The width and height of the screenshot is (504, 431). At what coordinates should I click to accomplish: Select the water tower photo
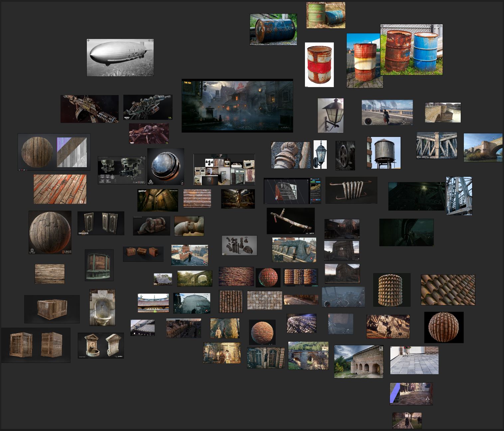coord(384,153)
